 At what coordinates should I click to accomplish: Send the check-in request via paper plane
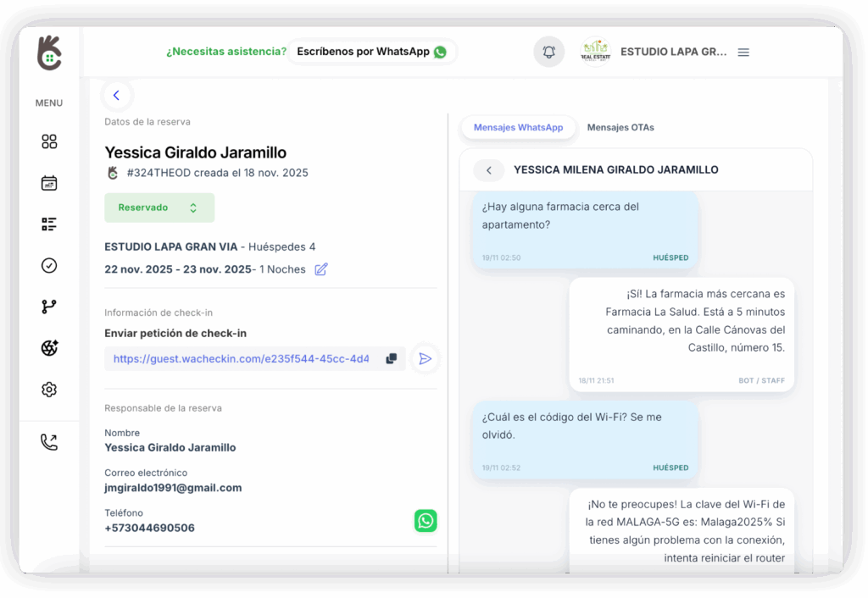[x=425, y=359]
